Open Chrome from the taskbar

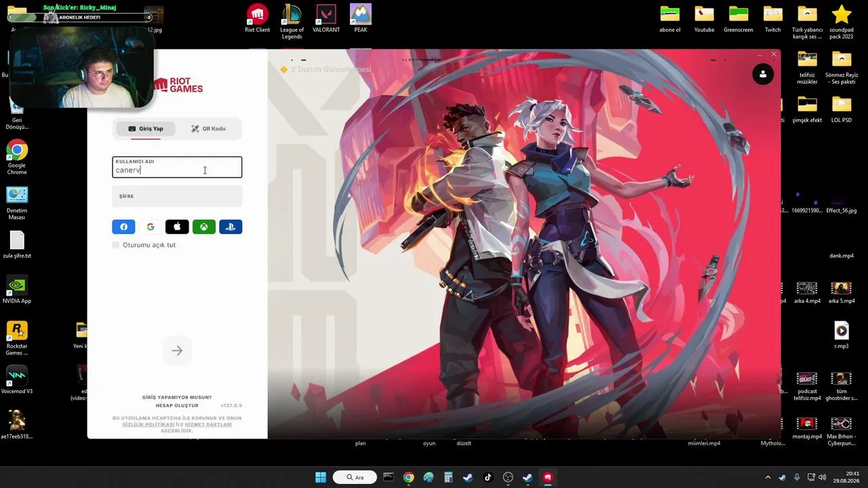[x=408, y=477]
